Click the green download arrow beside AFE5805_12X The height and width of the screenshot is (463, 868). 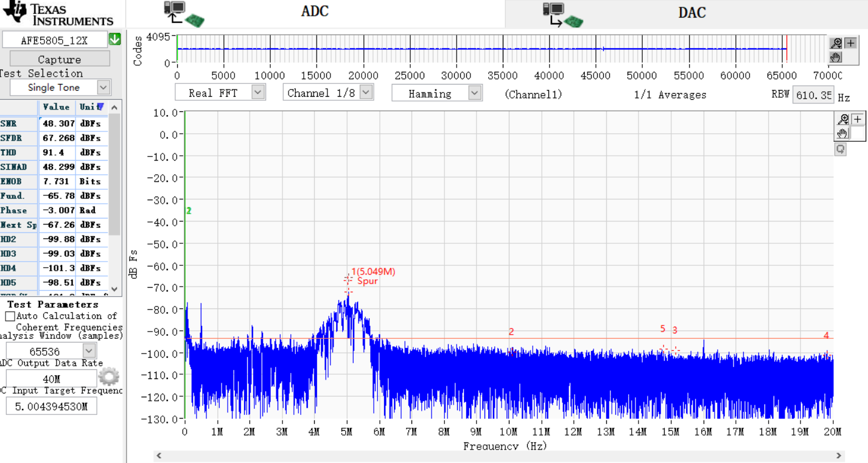114,40
